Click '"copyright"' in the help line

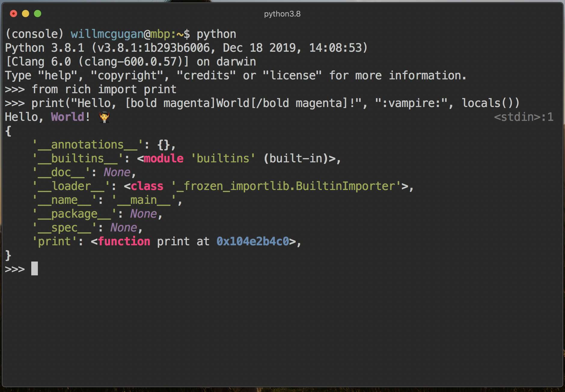pos(127,75)
